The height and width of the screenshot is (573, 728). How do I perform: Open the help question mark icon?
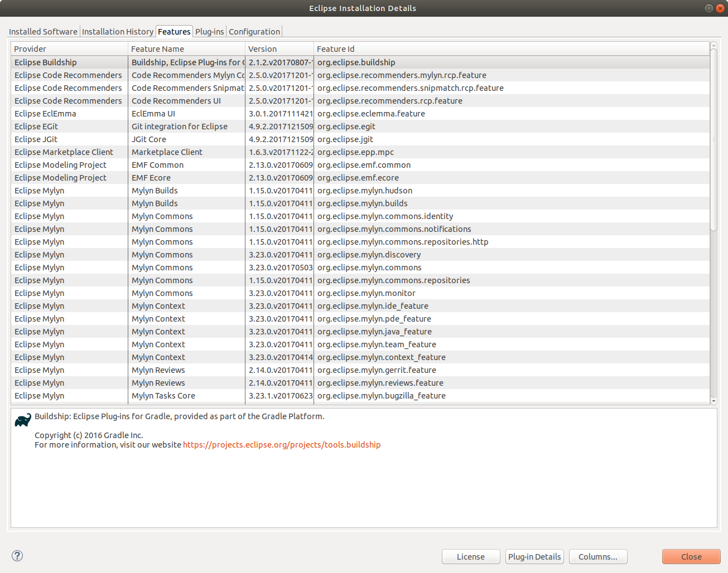(17, 556)
